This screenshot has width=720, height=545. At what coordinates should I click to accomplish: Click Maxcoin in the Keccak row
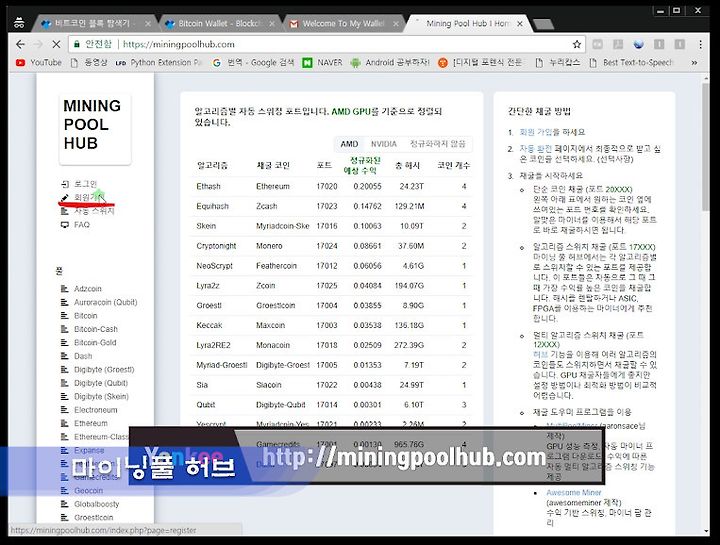(270, 325)
